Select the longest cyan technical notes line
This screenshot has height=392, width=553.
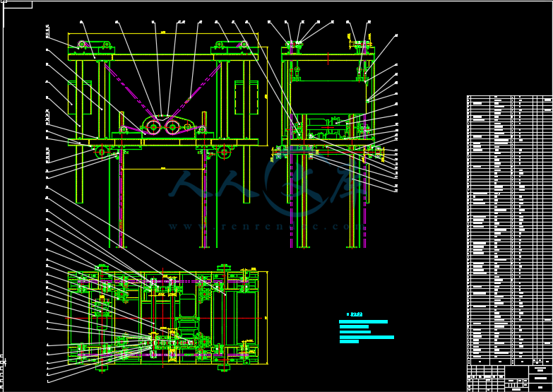pyautogui.click(x=367, y=338)
